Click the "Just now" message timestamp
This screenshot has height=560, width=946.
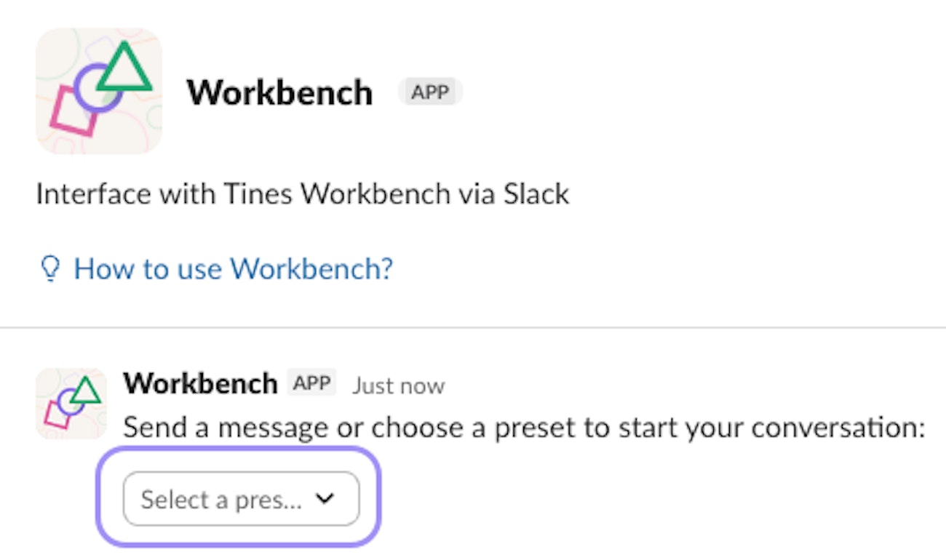tap(398, 385)
